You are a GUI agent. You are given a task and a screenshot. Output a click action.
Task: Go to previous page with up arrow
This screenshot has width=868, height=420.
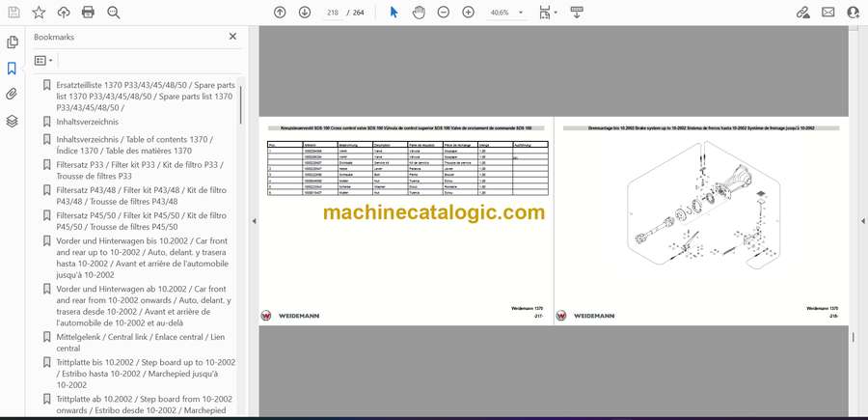coord(280,13)
